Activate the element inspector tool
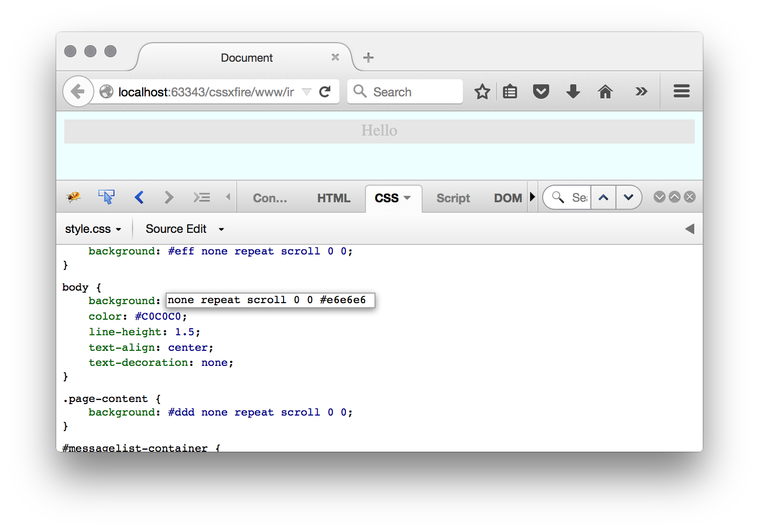759x532 pixels. (x=106, y=197)
